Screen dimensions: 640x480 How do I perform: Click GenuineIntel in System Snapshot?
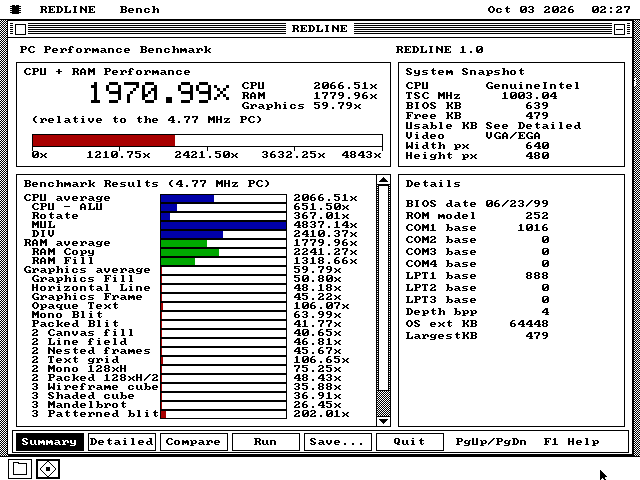(533, 86)
